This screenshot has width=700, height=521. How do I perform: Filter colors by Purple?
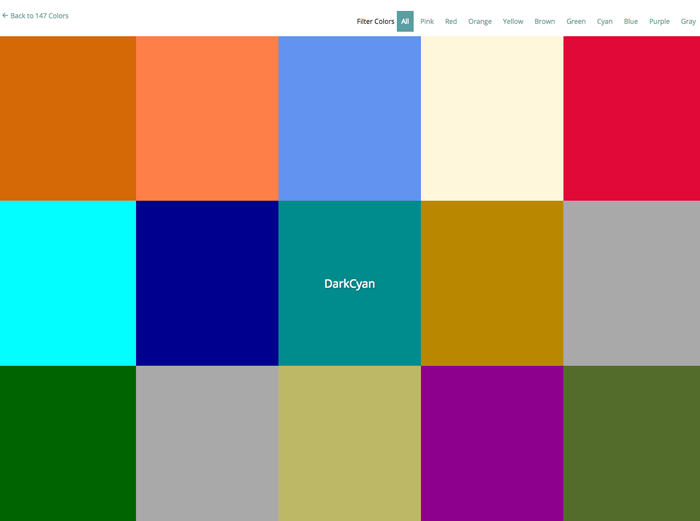[x=659, y=21]
